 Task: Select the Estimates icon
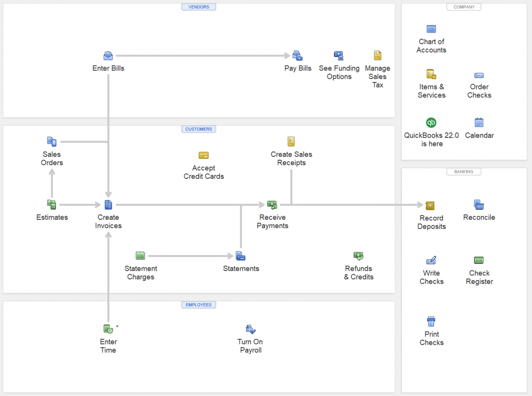[52, 205]
